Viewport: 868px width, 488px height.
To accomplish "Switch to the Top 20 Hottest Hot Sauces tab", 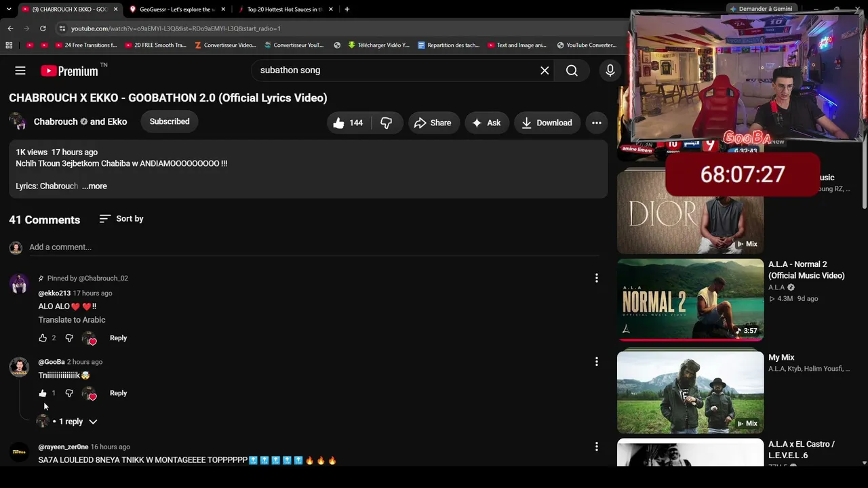I will coord(285,9).
